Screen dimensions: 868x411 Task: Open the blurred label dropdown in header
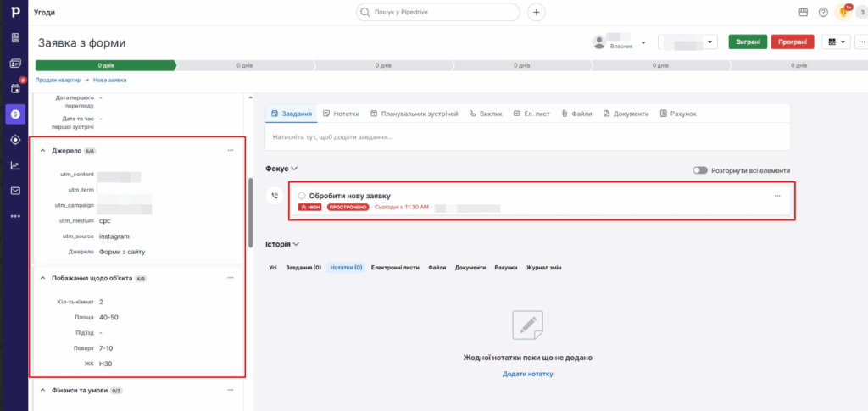[x=687, y=42]
